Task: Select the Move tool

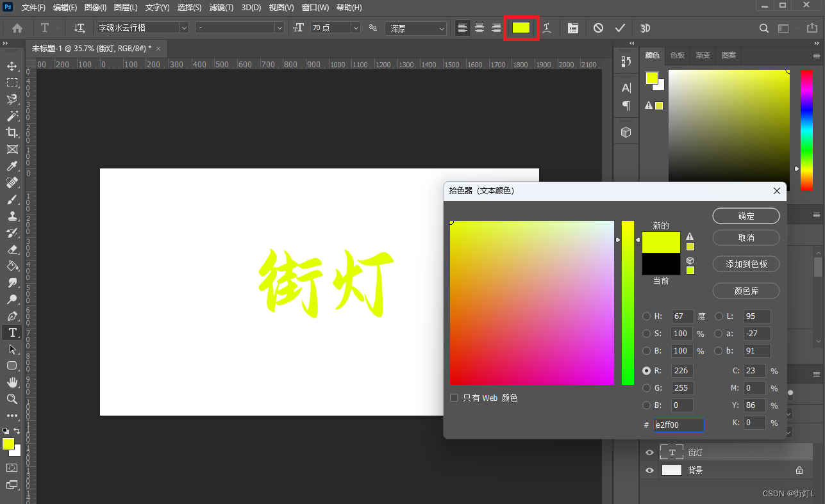Action: pos(12,66)
